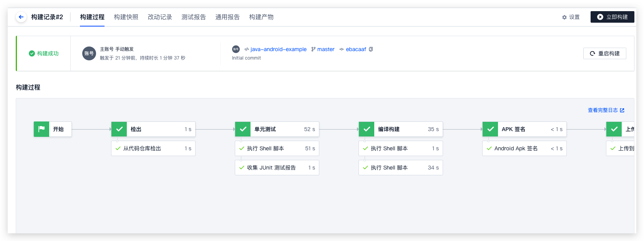This screenshot has height=241, width=644.
Task: Open the 构建过程 tab
Action: pyautogui.click(x=92, y=17)
